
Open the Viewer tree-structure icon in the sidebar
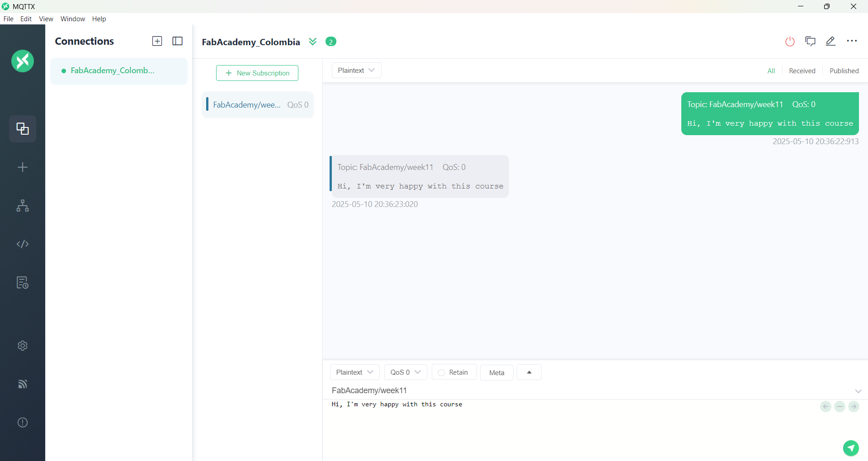coord(23,206)
